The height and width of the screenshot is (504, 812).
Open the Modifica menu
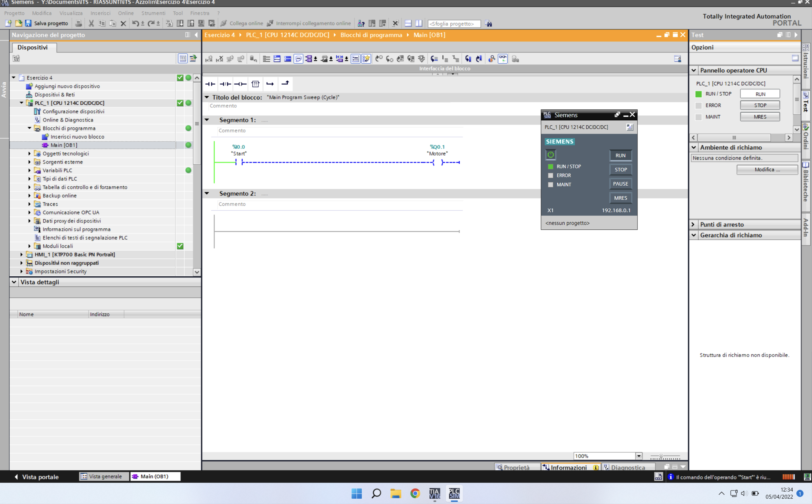pos(42,13)
